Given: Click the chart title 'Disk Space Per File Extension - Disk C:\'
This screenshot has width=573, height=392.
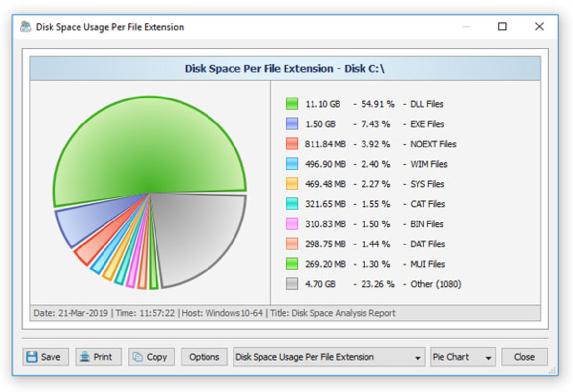Looking at the screenshot, I should pos(285,68).
